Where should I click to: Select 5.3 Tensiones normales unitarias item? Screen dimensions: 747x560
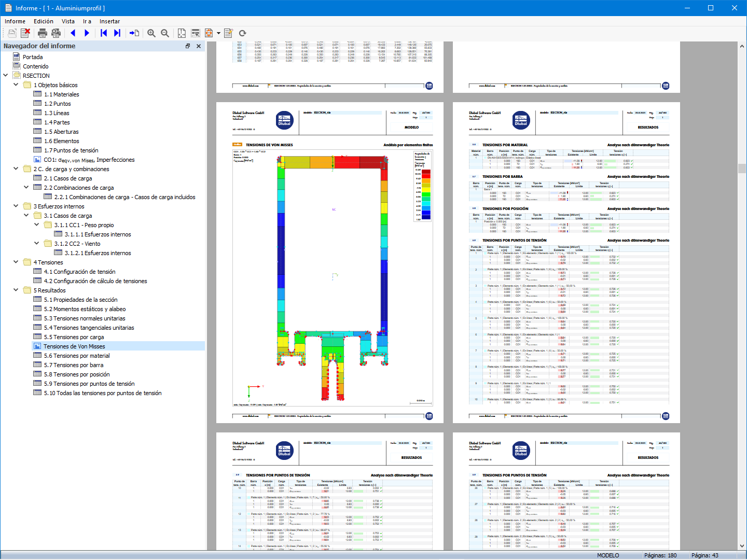click(x=85, y=318)
